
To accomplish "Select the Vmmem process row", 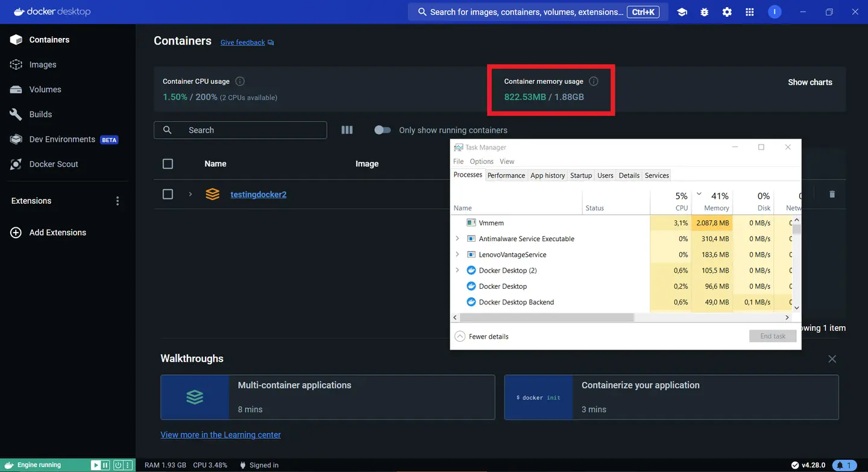I will point(621,223).
